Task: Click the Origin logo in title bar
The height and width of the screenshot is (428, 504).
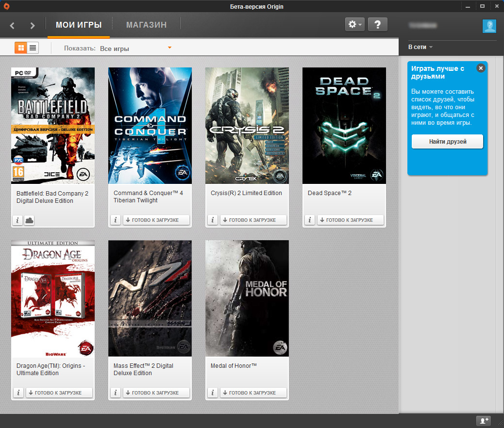Action: click(6, 6)
